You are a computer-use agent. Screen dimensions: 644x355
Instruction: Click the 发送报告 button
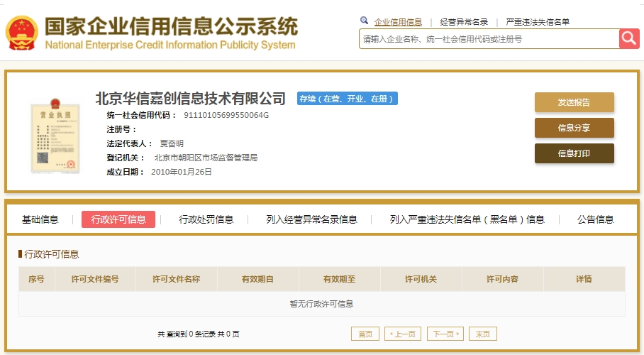pyautogui.click(x=574, y=102)
